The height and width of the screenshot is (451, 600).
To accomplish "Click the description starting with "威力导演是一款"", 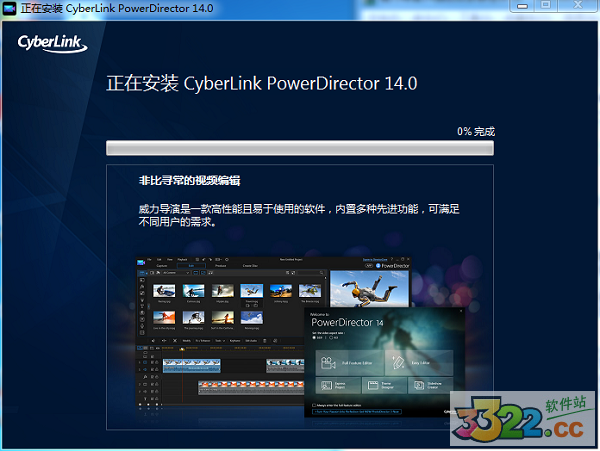I will click(299, 215).
